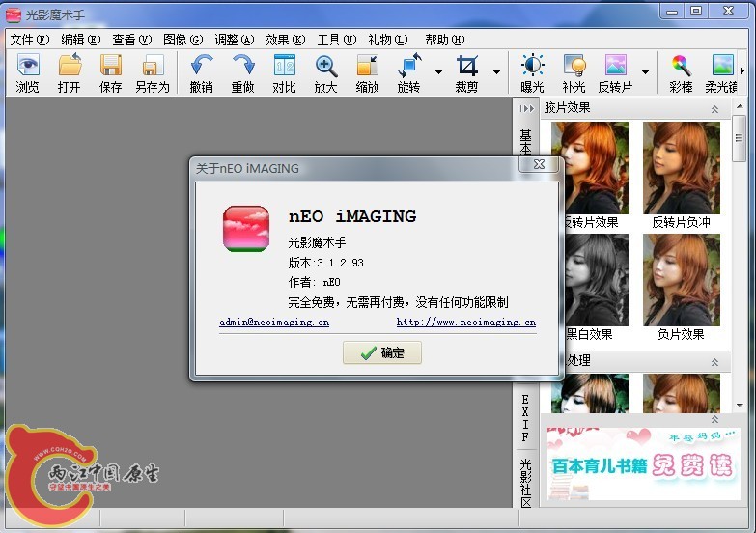Click the 对比 compare icon

tap(285, 65)
